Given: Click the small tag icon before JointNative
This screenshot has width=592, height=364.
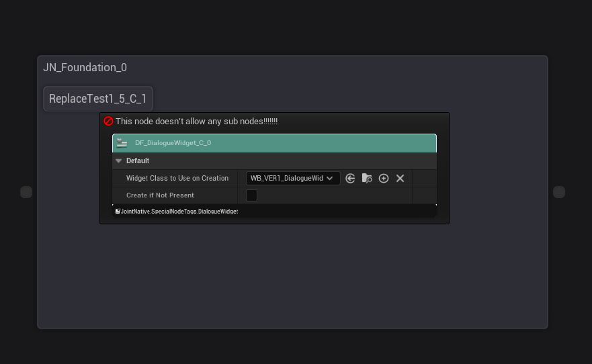Looking at the screenshot, I should (x=118, y=212).
